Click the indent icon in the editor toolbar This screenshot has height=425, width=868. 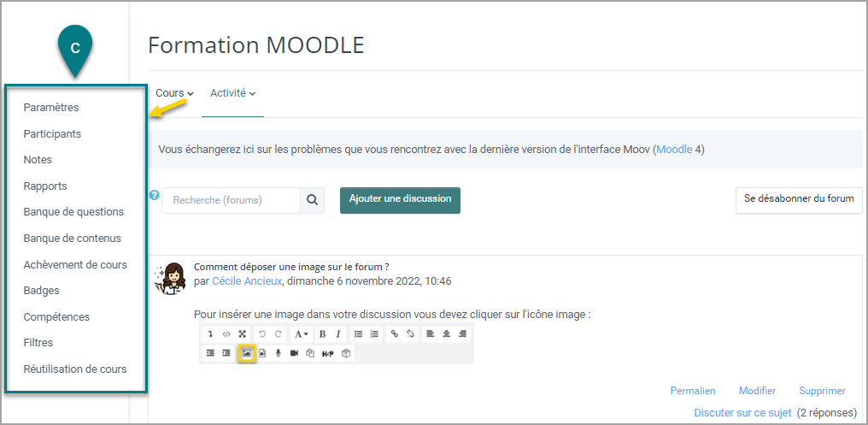pos(226,353)
